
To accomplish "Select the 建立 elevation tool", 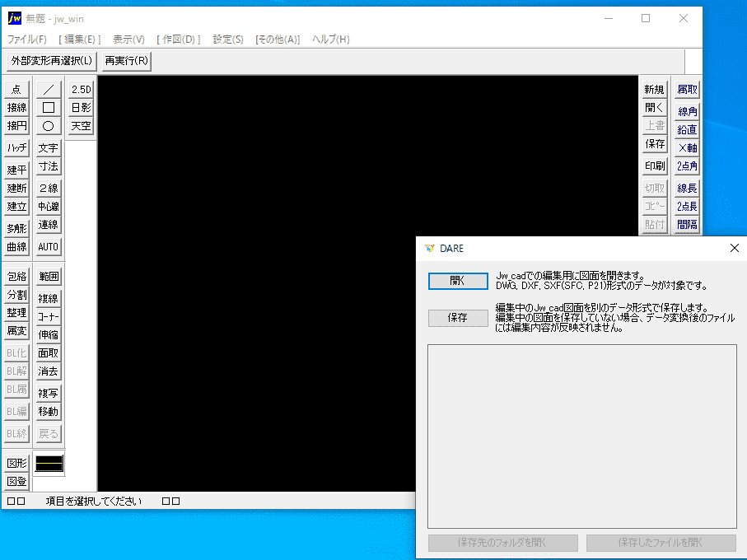I will pos(16,206).
